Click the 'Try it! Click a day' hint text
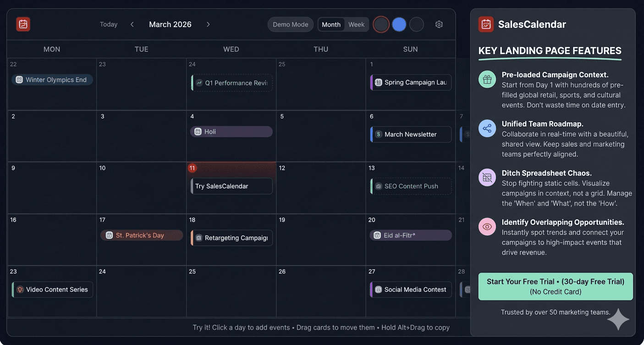 (321, 328)
